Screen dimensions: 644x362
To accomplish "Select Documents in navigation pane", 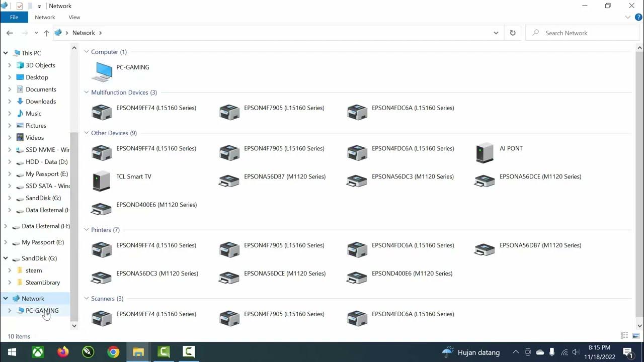I will coord(41,89).
